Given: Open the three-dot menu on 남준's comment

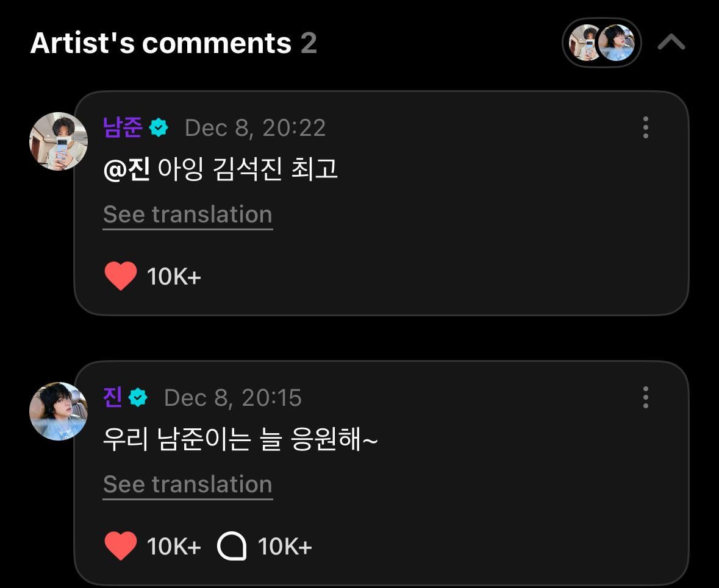Looking at the screenshot, I should pos(645,128).
